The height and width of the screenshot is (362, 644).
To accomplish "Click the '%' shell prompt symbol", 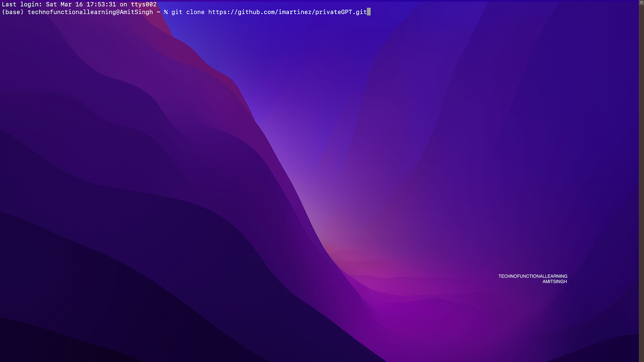I will click(166, 12).
